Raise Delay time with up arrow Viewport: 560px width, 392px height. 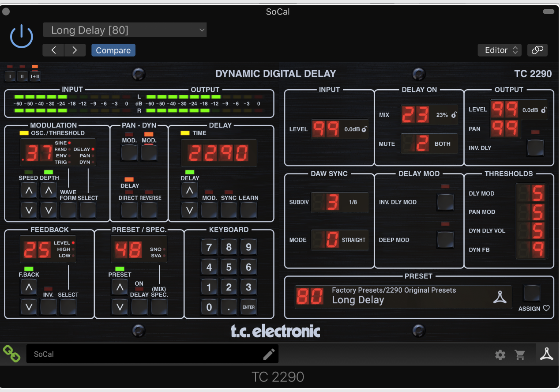click(x=189, y=191)
